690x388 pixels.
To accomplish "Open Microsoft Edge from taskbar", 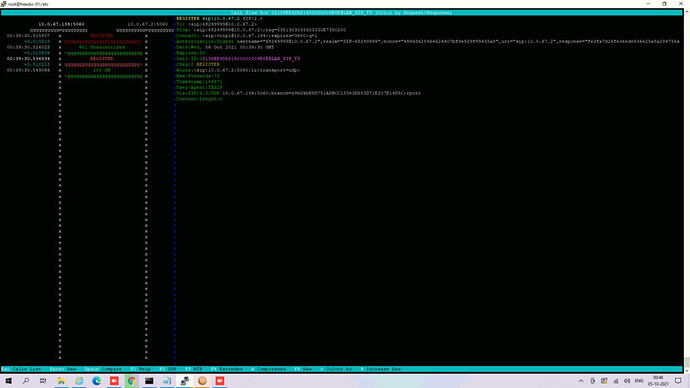I will [96, 381].
